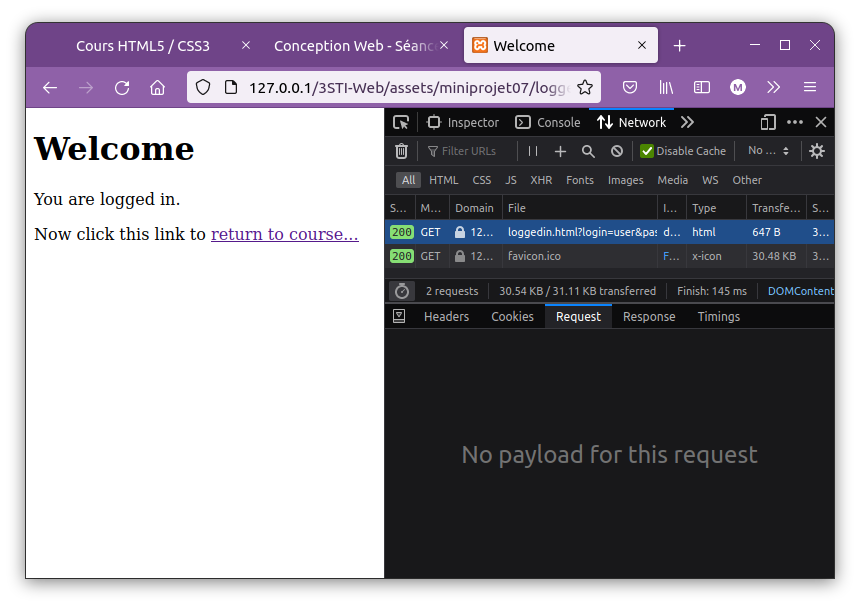Clear the network log with the trash icon
860x607 pixels.
pyautogui.click(x=401, y=151)
